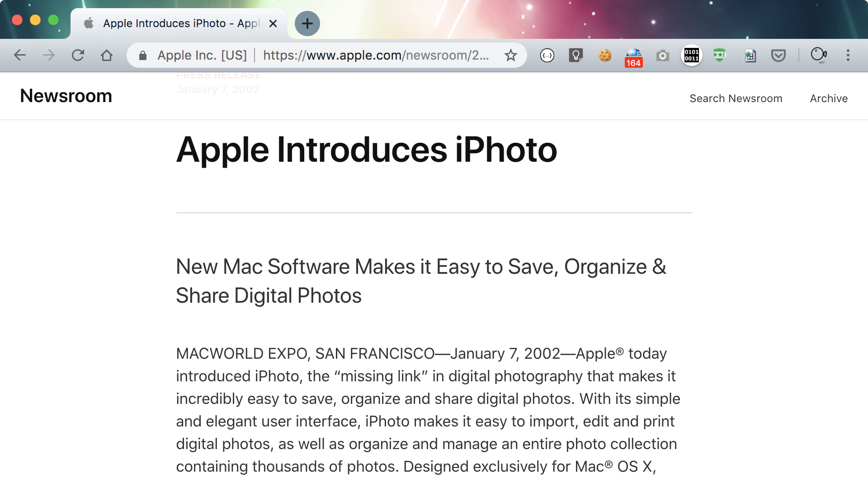Open the Newsroom Archive link
The height and width of the screenshot is (478, 868).
[x=829, y=98]
